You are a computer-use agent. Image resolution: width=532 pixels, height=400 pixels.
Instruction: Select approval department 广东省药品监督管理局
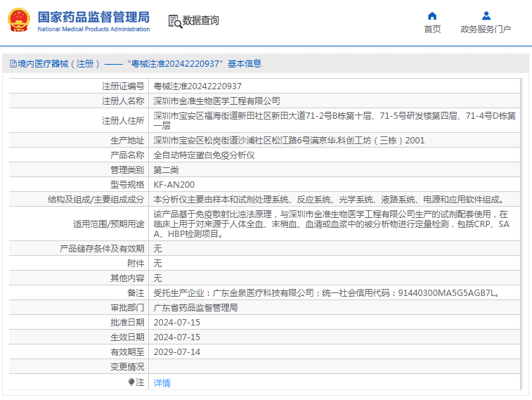(195, 307)
